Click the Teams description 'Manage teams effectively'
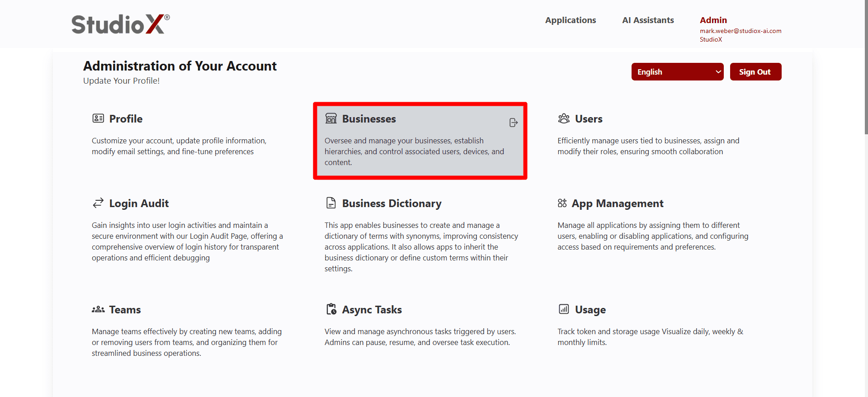 point(187,342)
